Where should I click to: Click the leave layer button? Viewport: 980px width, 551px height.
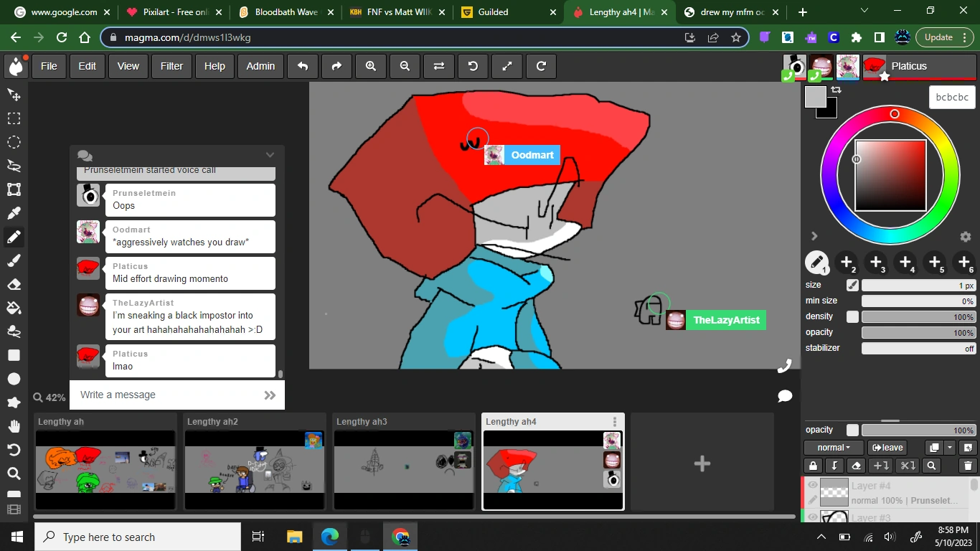tap(887, 448)
